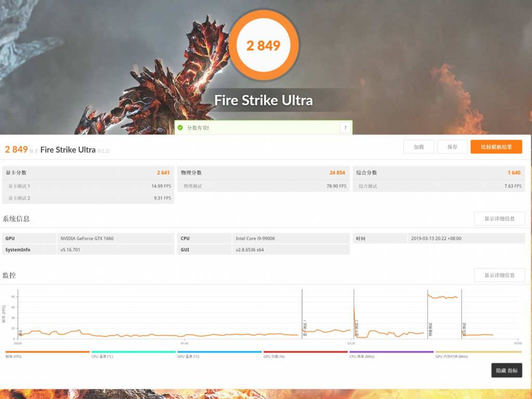Toggle the purple CPU 频率 (MHz) legend bar

point(392,352)
